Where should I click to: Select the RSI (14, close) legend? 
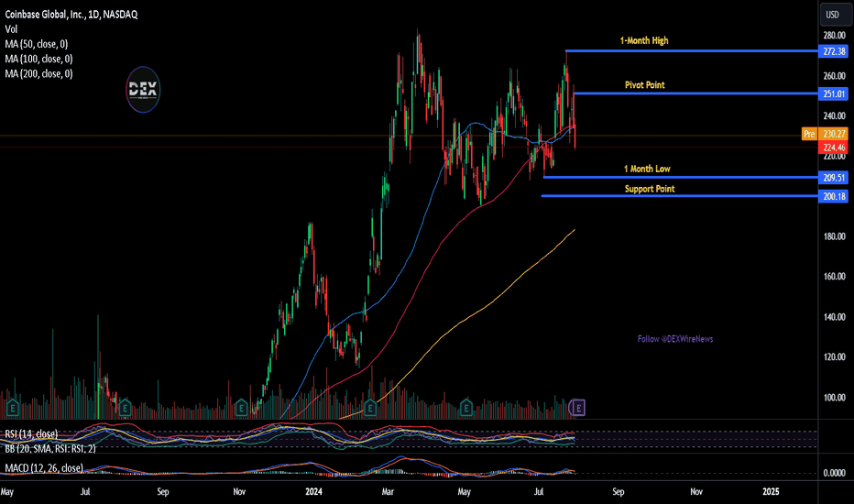[31, 434]
